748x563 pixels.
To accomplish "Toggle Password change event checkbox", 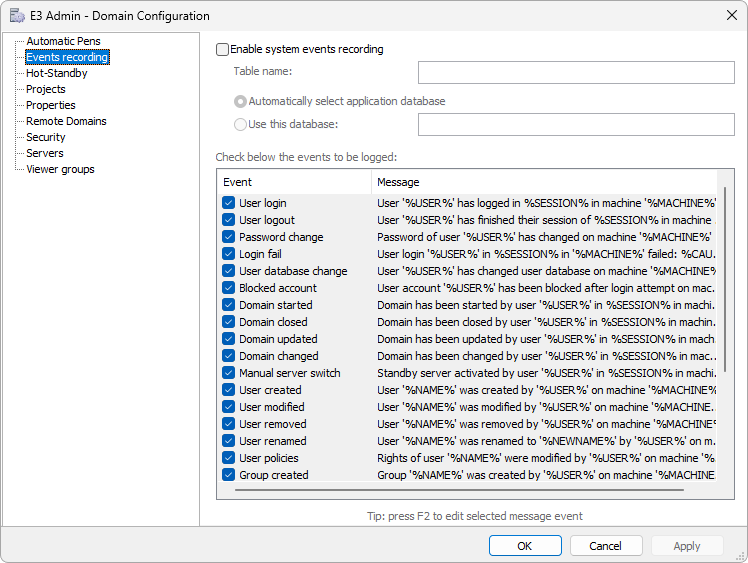I will [229, 237].
